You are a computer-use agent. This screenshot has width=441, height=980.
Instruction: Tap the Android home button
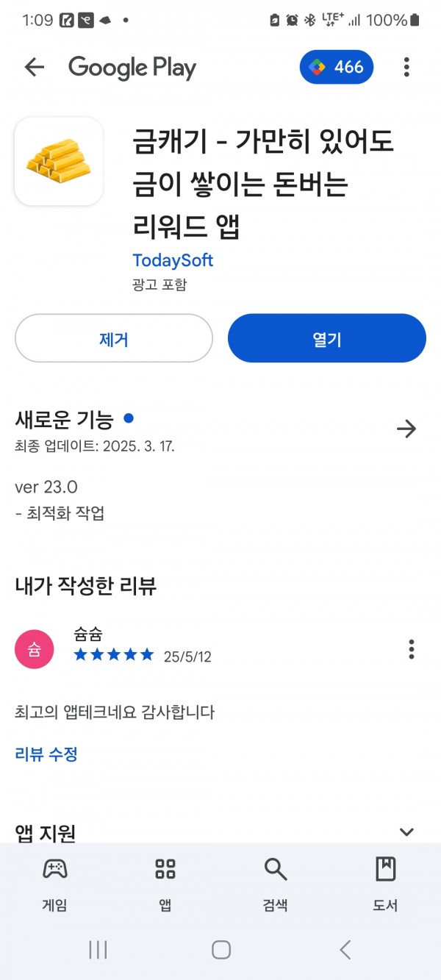[x=221, y=950]
